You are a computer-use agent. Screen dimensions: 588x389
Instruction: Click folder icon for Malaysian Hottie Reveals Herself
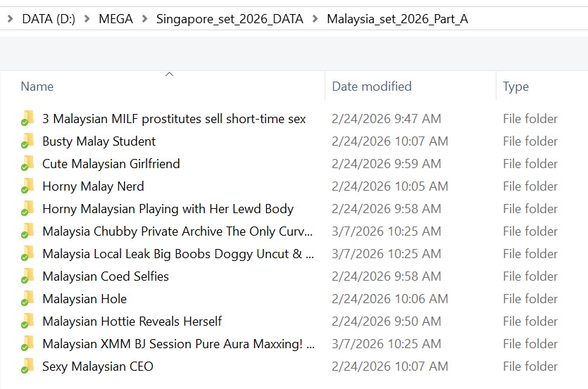27,321
